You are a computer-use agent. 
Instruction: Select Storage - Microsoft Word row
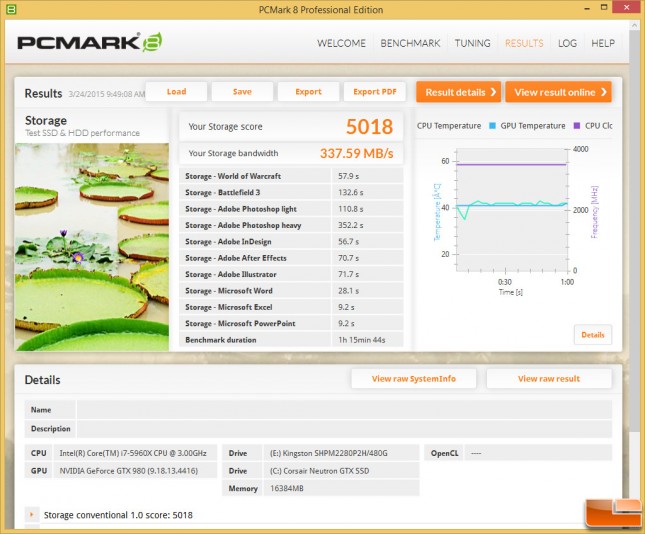tap(291, 290)
